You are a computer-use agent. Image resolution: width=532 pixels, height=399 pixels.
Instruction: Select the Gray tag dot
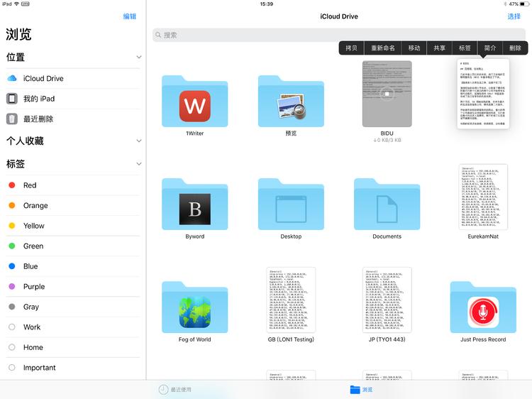tap(12, 307)
